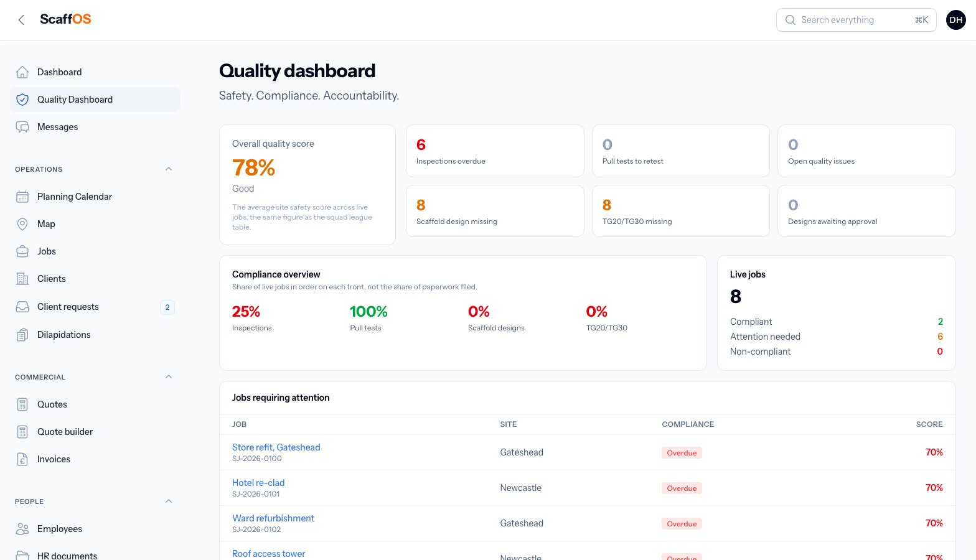The image size is (976, 560).
Task: Click the ScaffOS logo
Action: coord(65,19)
